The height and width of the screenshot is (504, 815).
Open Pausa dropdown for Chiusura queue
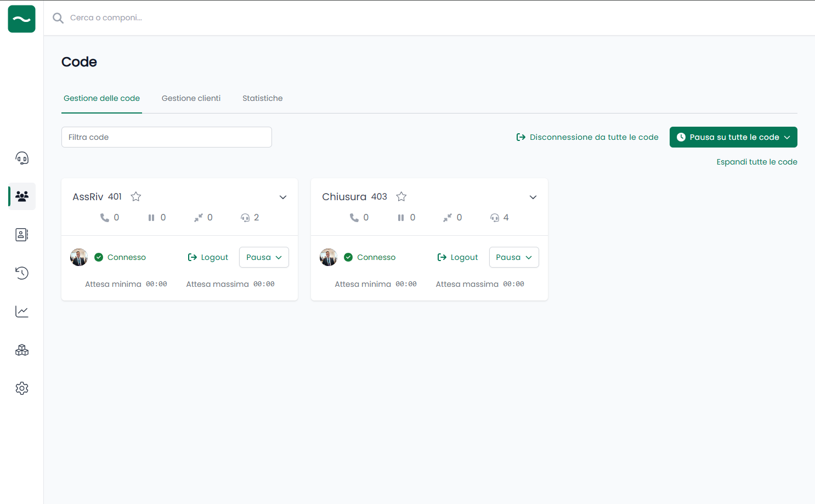[514, 257]
